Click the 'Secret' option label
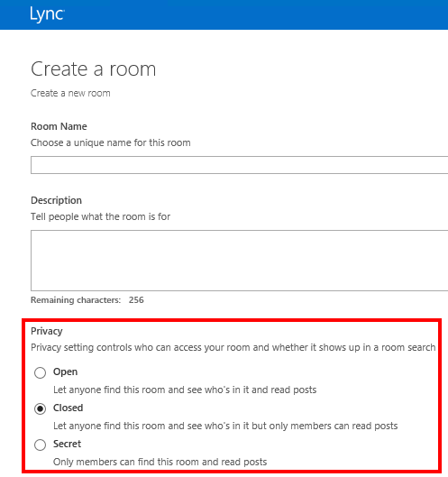 point(68,444)
